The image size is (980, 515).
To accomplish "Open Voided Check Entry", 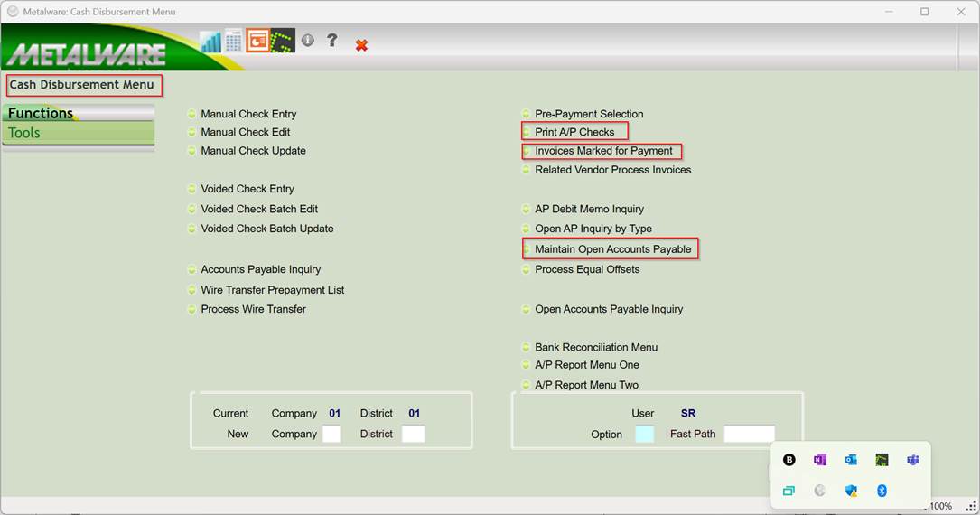I will click(247, 189).
